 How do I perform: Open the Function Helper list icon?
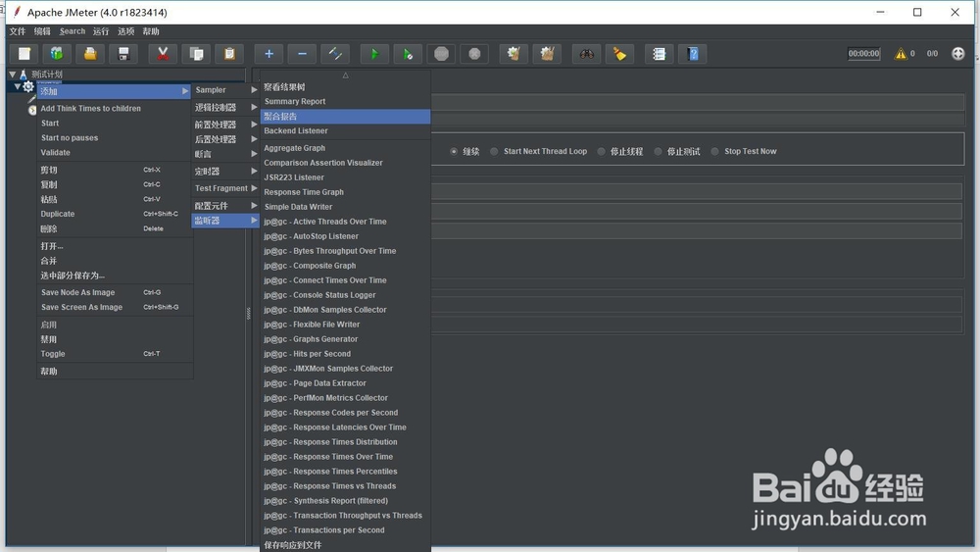coord(659,54)
